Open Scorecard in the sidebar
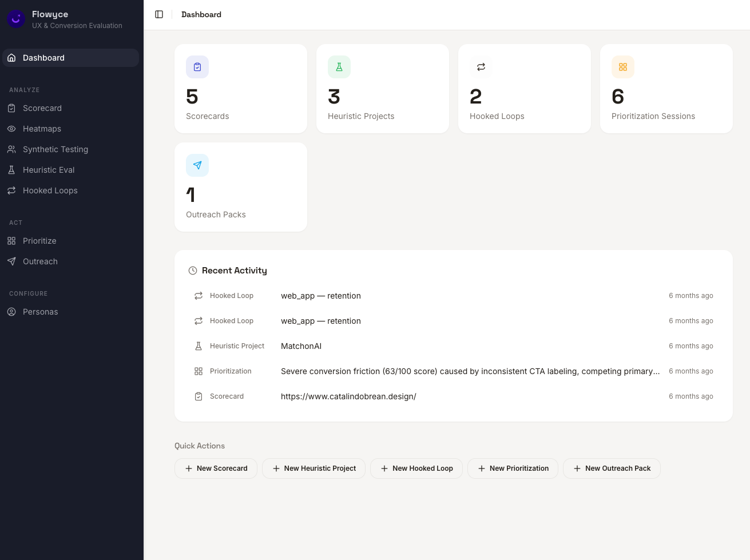 tap(71, 108)
